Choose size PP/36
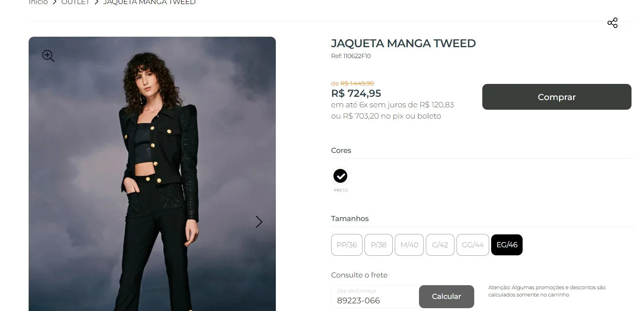Screen dimensions: 644x311 [x=347, y=245]
